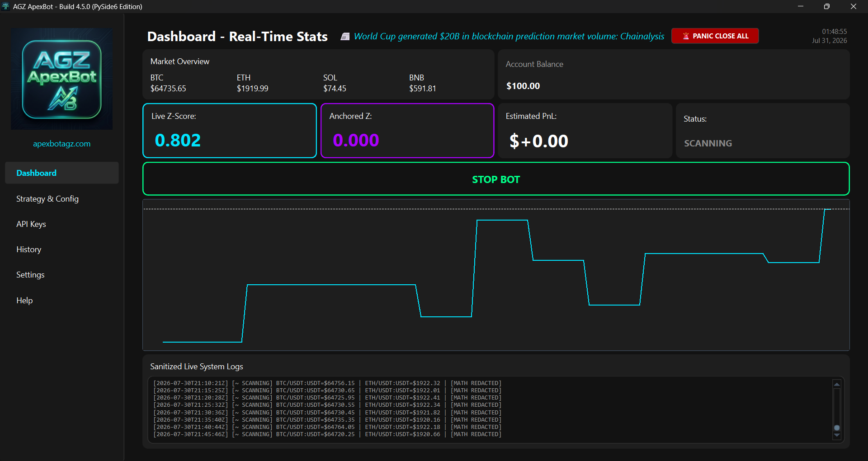Click the STOP BOT button
Viewport: 868px width, 461px height.
(x=496, y=179)
